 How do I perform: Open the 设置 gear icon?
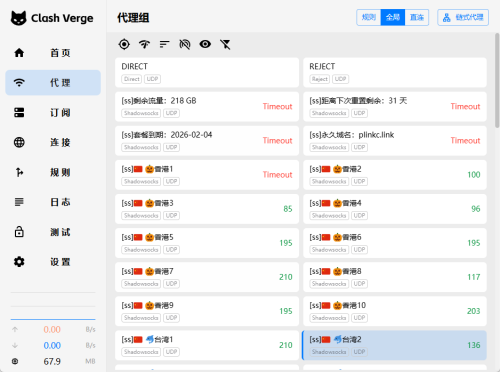19,262
